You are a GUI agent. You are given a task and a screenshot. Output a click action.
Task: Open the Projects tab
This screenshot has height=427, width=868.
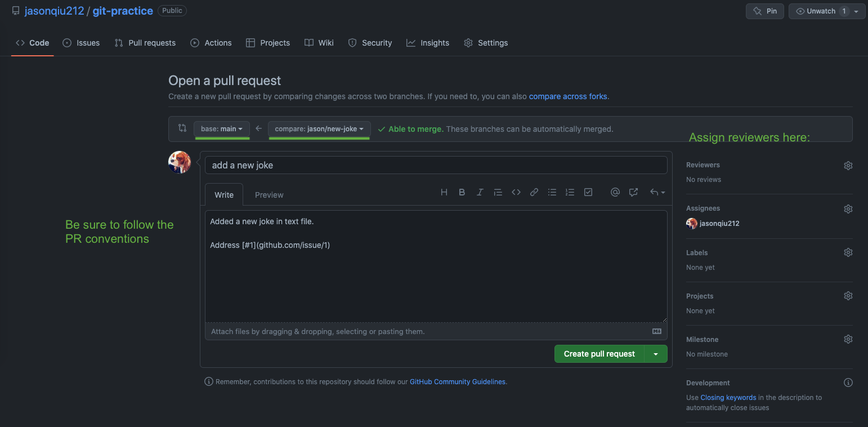[x=268, y=43]
